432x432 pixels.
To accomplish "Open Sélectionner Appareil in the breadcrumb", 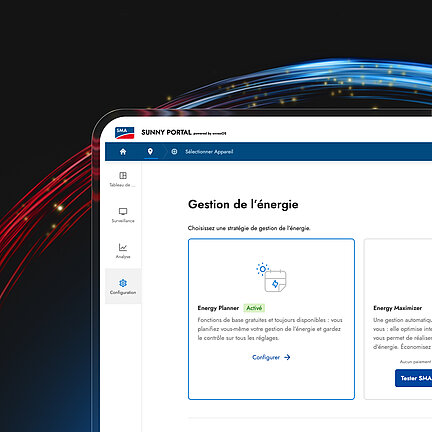I will 209,152.
